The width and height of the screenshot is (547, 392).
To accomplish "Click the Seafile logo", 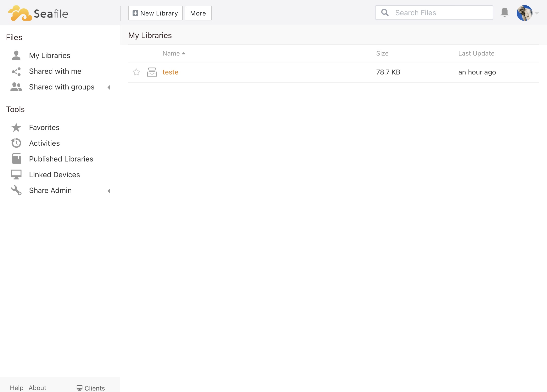I will [x=38, y=13].
